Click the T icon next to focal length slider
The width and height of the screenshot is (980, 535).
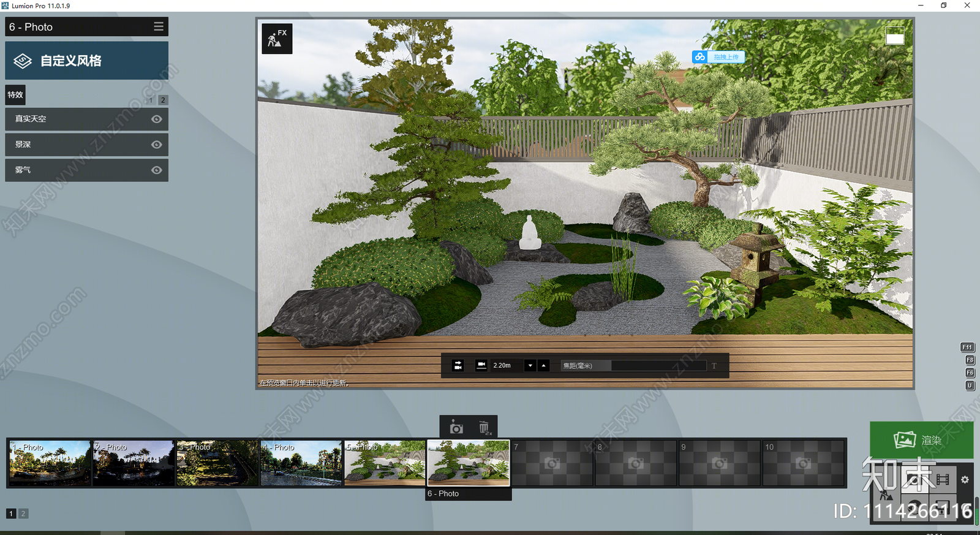714,366
